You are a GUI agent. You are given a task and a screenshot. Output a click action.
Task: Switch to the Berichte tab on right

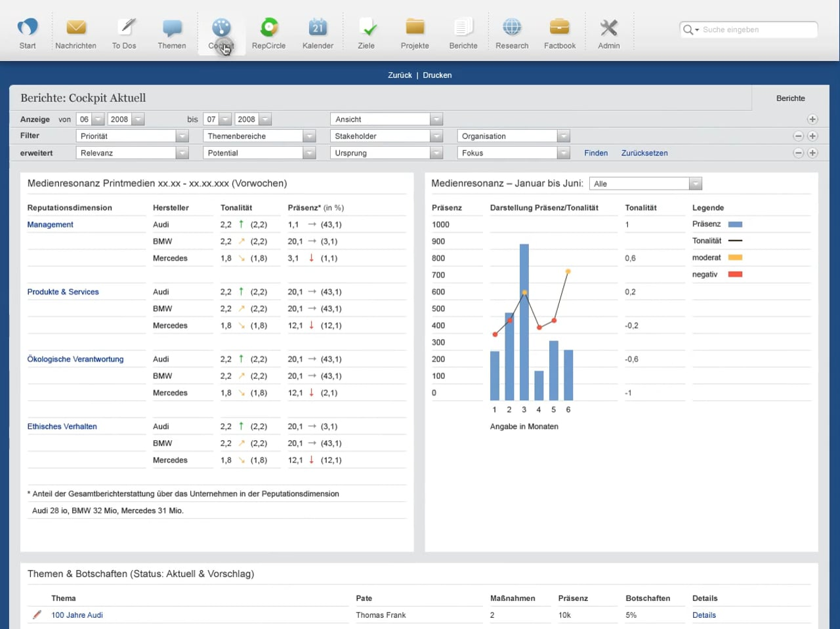click(x=790, y=98)
